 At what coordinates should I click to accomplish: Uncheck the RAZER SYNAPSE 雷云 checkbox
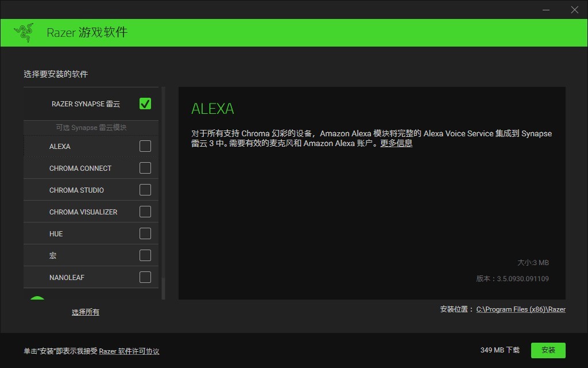[145, 103]
